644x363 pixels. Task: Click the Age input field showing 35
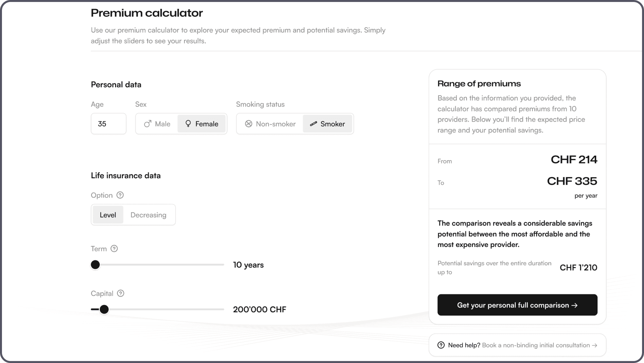(x=109, y=124)
